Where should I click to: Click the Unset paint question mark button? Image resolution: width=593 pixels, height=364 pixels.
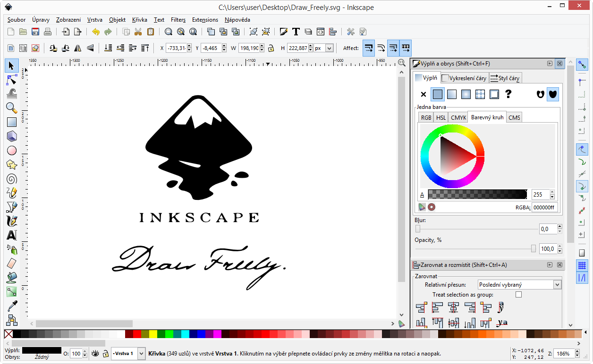tap(508, 94)
